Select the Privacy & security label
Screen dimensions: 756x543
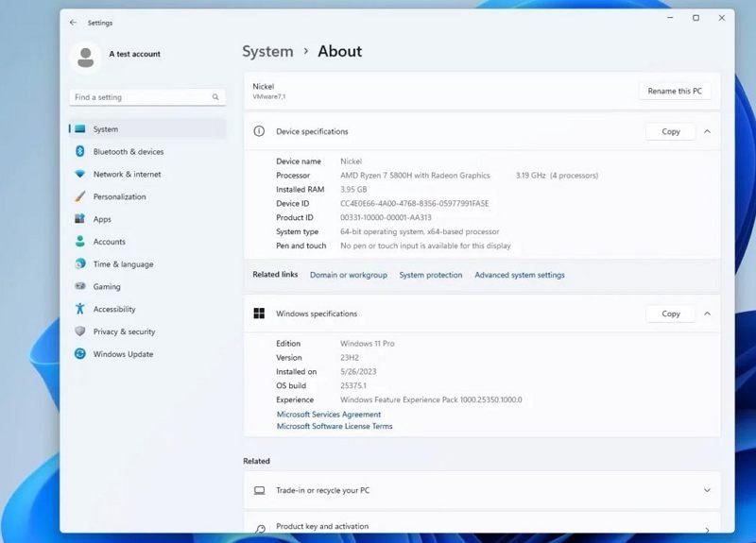(x=125, y=331)
